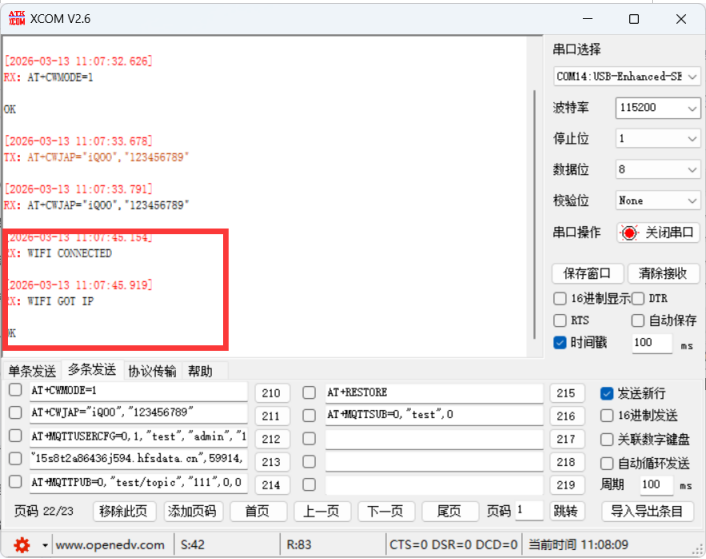Uncheck the 时间戳 timestamp checkbox

560,343
